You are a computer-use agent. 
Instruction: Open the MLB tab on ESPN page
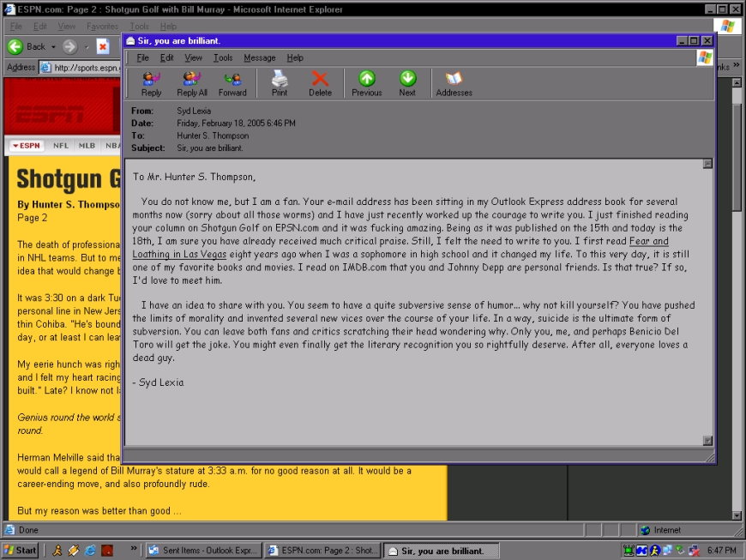87,146
